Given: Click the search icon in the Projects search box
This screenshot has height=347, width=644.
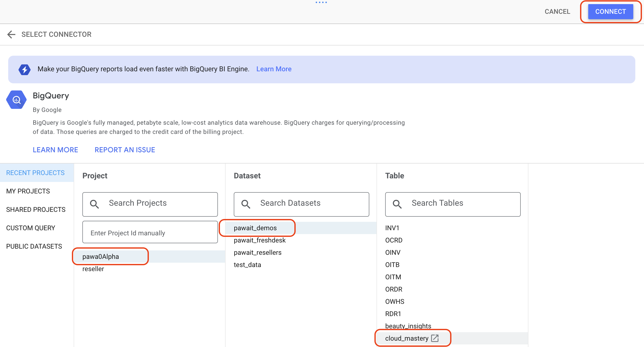Looking at the screenshot, I should pos(95,204).
